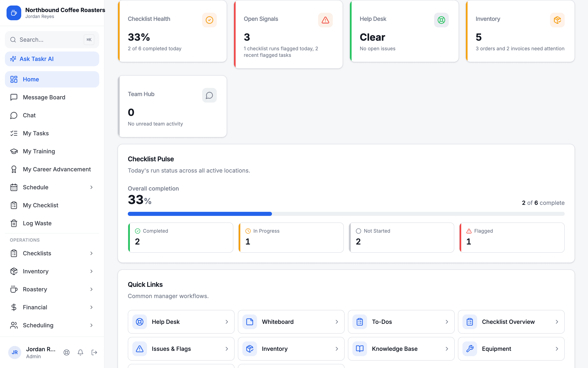Click the OPERATIONS section label
The image size is (588, 368).
(24, 240)
